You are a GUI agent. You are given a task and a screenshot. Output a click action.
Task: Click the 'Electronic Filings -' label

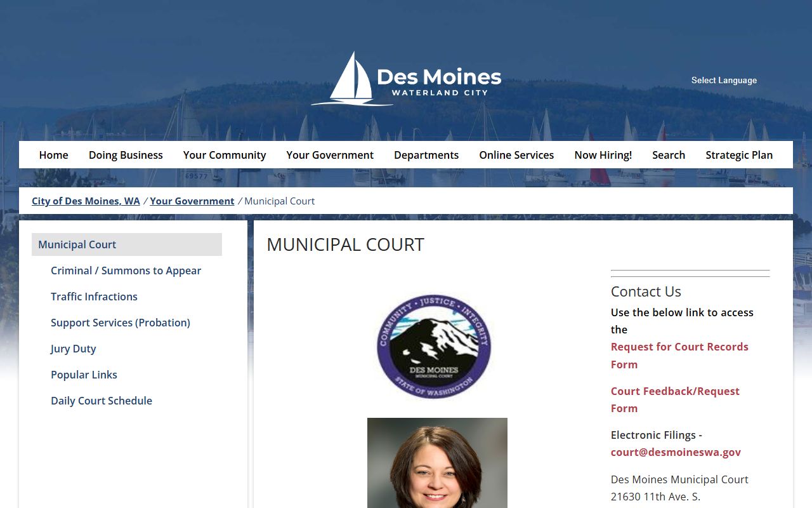pyautogui.click(x=657, y=435)
